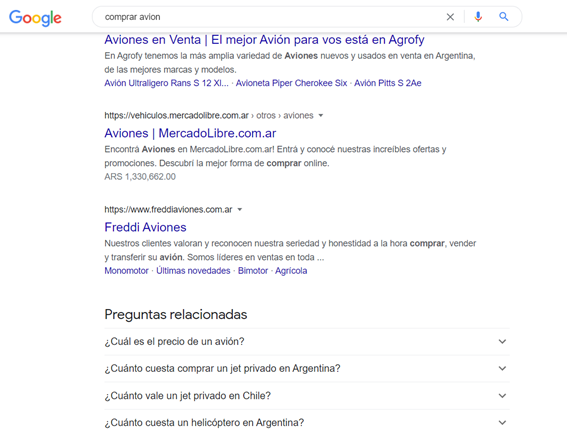The image size is (567, 433).
Task: Click the 'https://vehiculos.mercadolibre.com.ar' URL text
Action: (176, 116)
